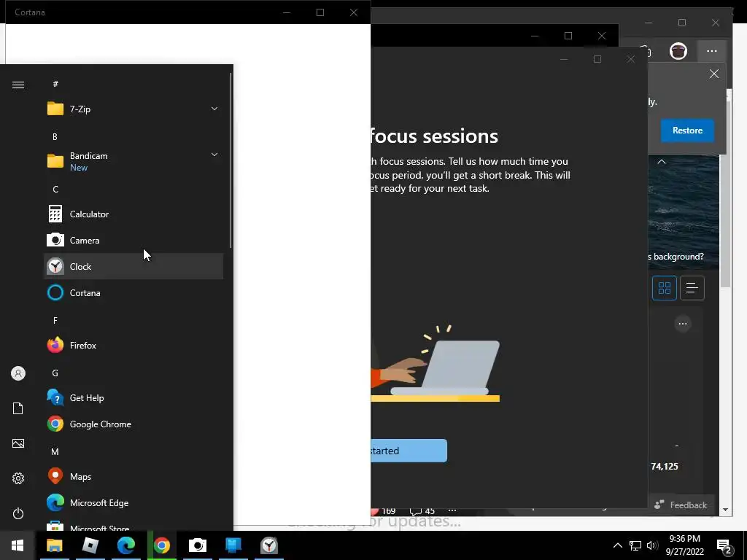Screen dimensions: 747x560
Task: Switch to the Clock app on taskbar
Action: tap(269, 545)
